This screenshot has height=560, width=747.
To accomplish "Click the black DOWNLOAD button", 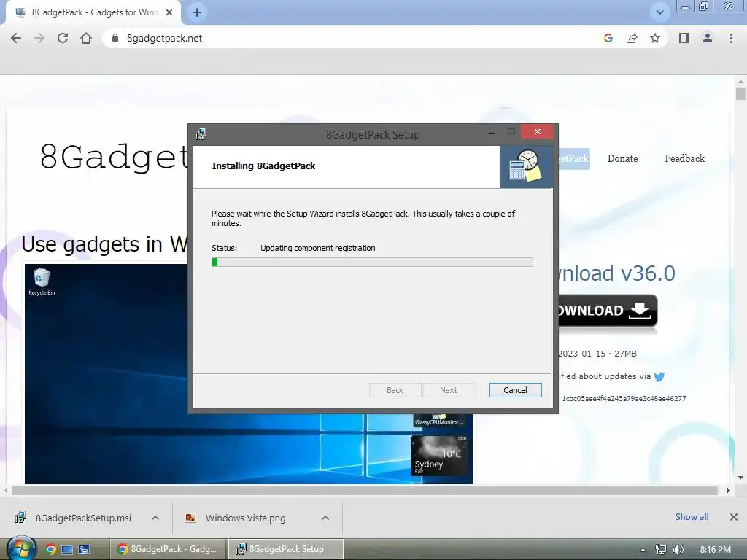I will [x=608, y=311].
